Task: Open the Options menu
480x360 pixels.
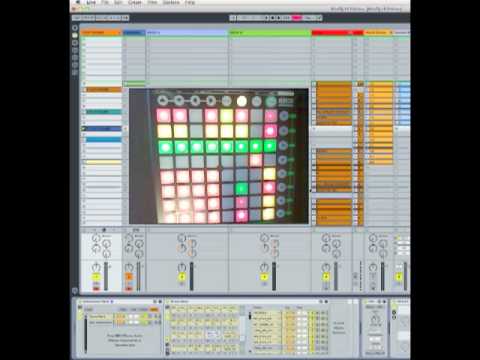Action: click(x=171, y=2)
